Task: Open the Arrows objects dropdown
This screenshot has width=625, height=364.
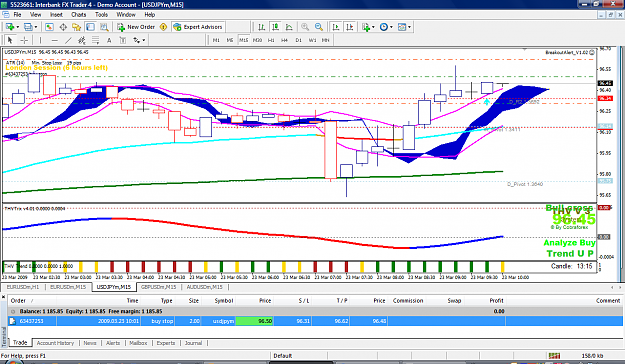Action: (139, 40)
